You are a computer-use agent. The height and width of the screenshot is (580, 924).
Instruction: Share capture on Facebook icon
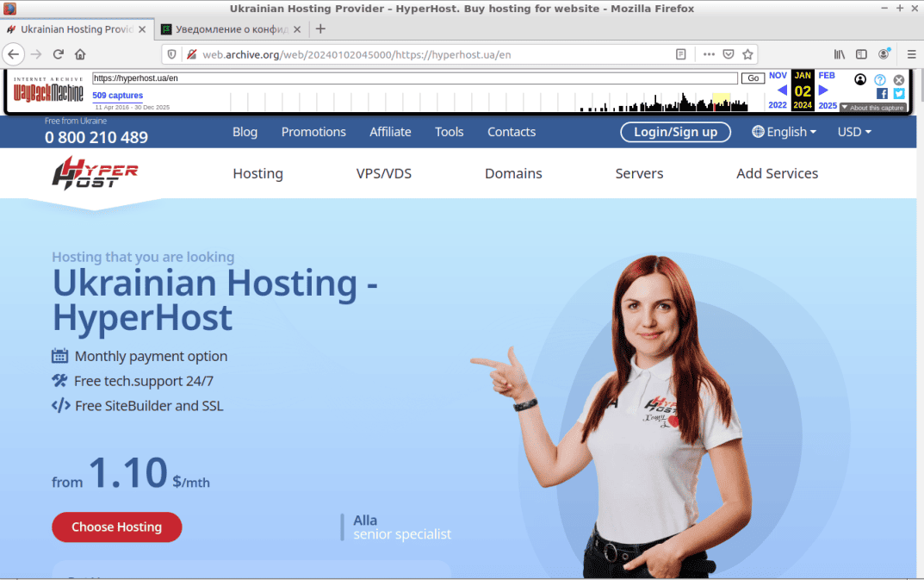click(x=882, y=93)
